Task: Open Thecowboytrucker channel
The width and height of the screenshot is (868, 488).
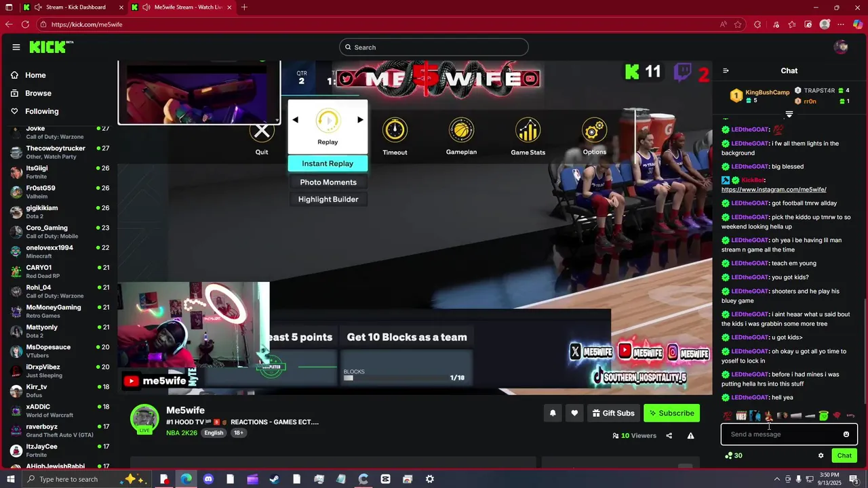Action: point(60,152)
